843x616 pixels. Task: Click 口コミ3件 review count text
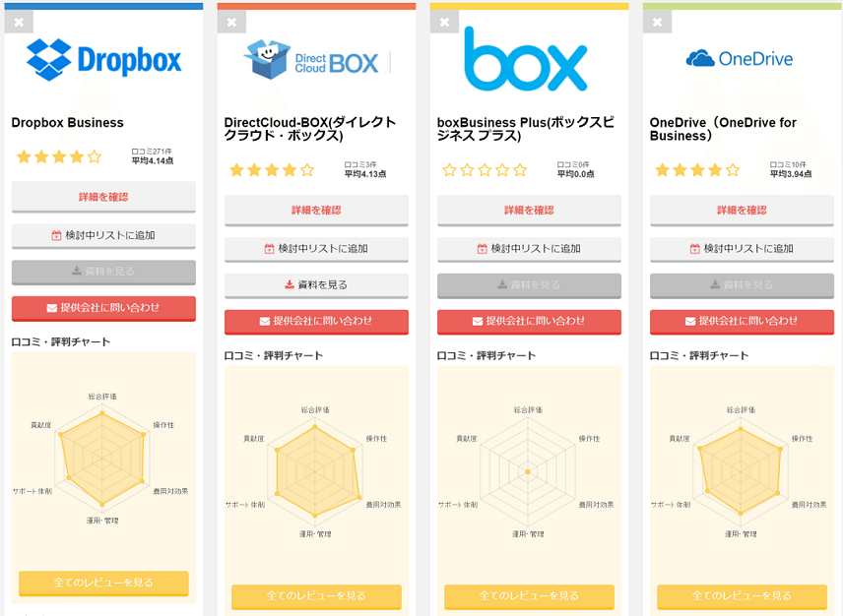pos(360,165)
